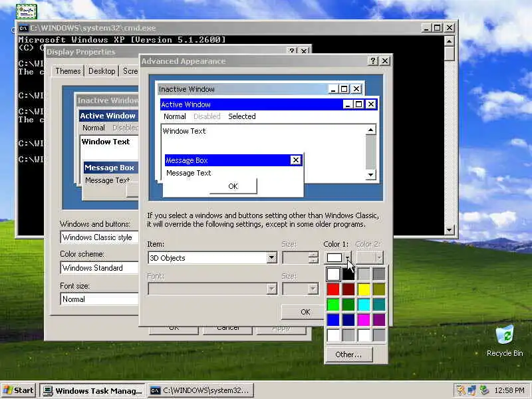Click the Advanced Appearance help question mark
532x399 pixels.
coord(372,61)
